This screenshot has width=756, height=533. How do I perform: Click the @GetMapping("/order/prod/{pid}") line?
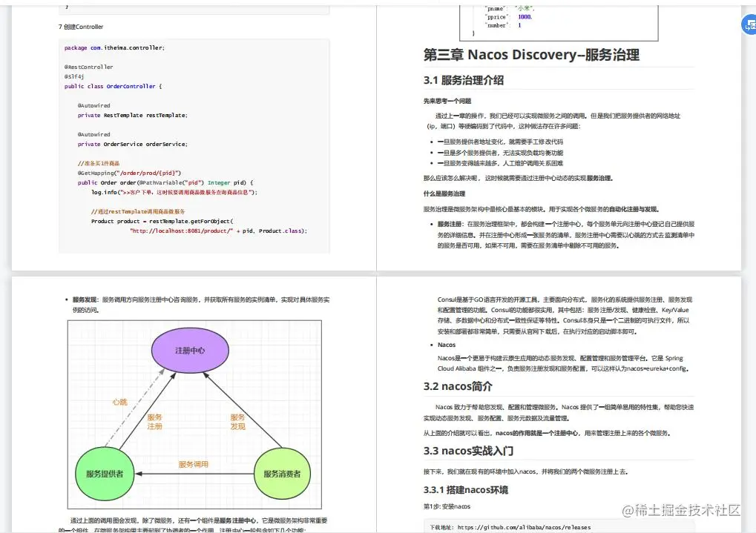point(129,173)
